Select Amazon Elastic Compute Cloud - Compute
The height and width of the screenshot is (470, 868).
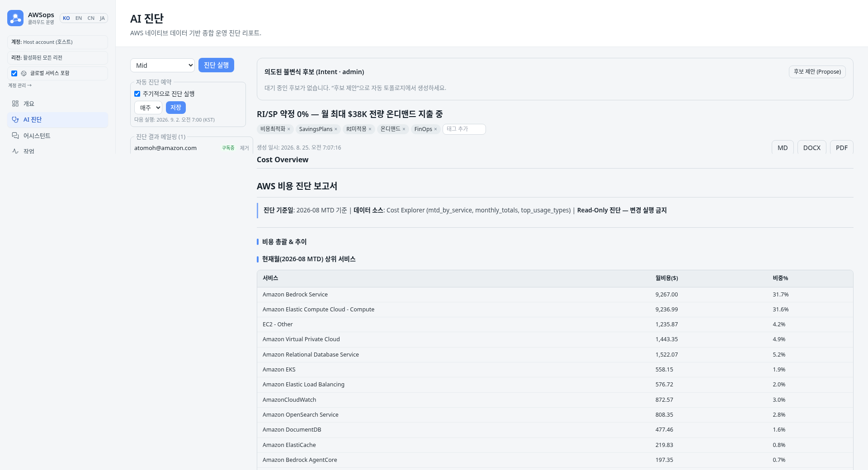(318, 310)
